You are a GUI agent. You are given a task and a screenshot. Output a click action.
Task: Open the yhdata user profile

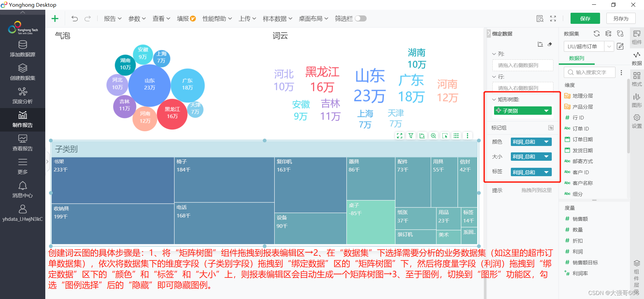point(22,213)
